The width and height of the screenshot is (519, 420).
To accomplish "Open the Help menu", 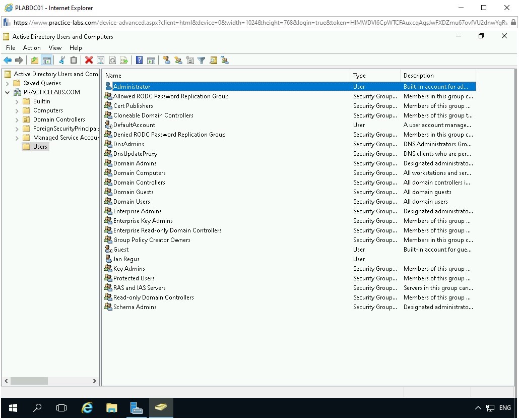I will (76, 48).
